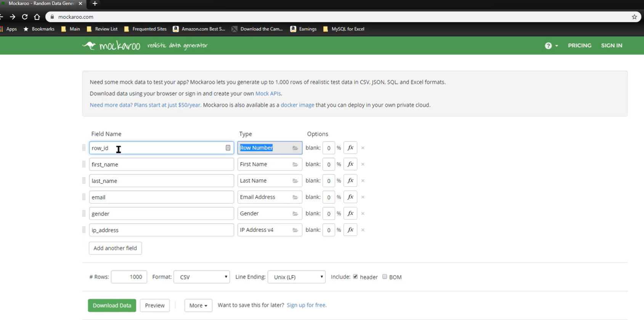Click the drag handle of the gender row
Image resolution: width=644 pixels, height=320 pixels.
pos(84,213)
